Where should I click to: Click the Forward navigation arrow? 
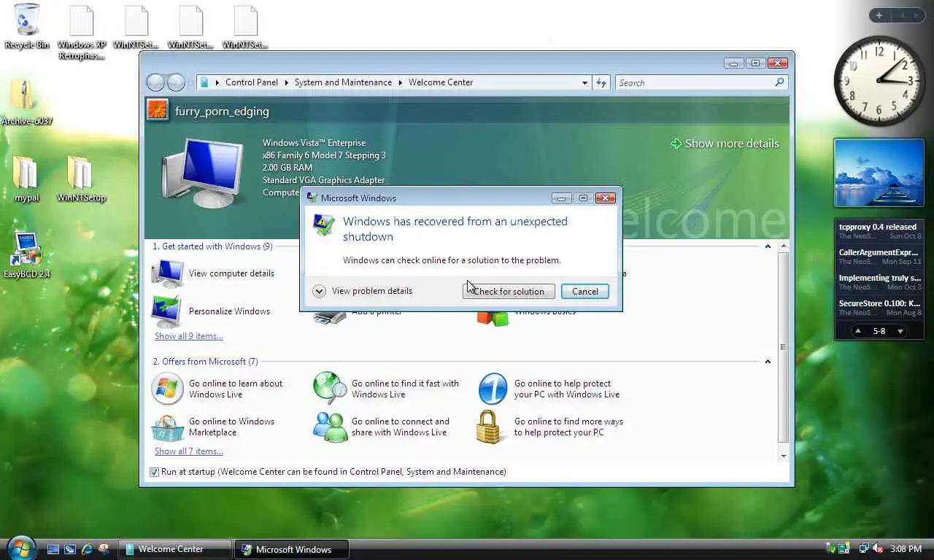coord(176,82)
